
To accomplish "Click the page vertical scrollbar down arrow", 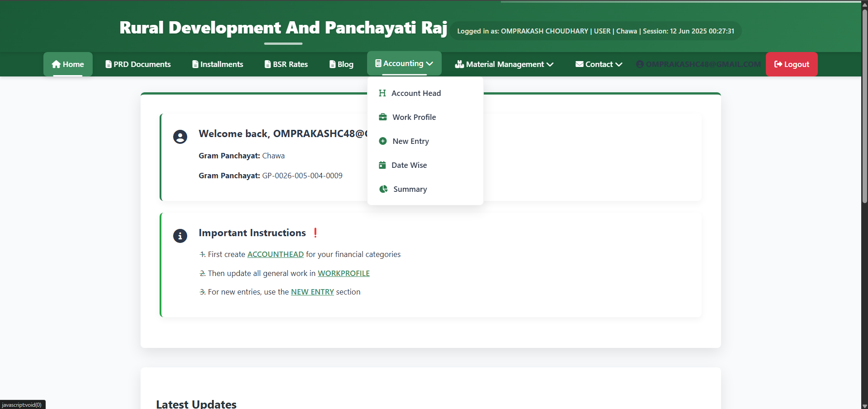I will (864, 405).
